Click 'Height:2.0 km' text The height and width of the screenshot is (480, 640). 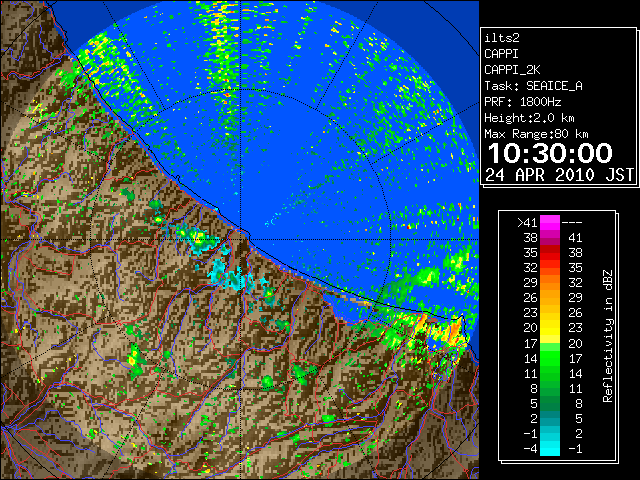pos(529,118)
